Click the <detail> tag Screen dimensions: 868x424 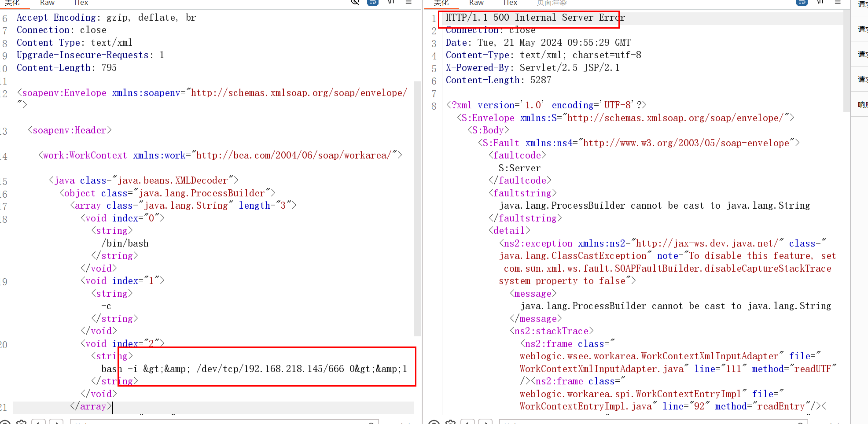point(509,231)
